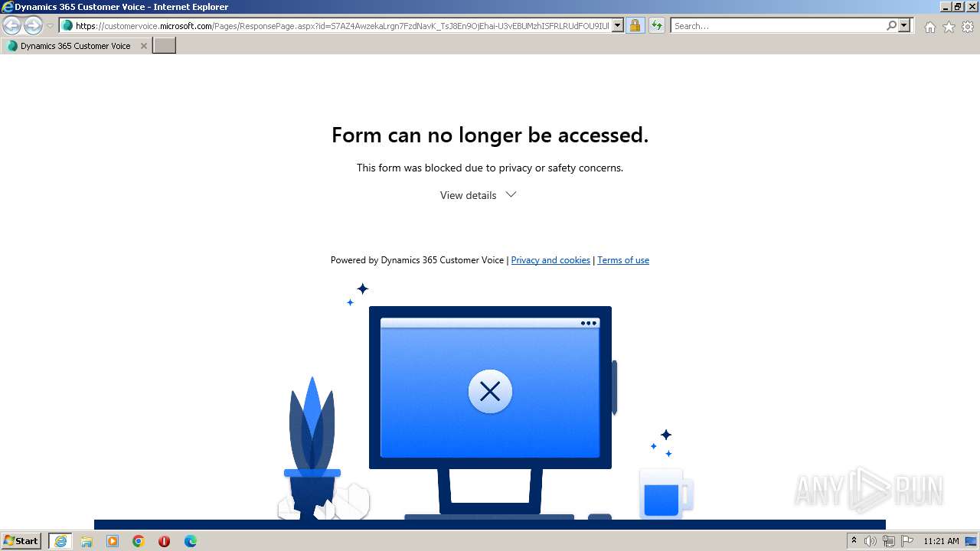
Task: Minimize the Internet Explorer window
Action: coord(945,7)
